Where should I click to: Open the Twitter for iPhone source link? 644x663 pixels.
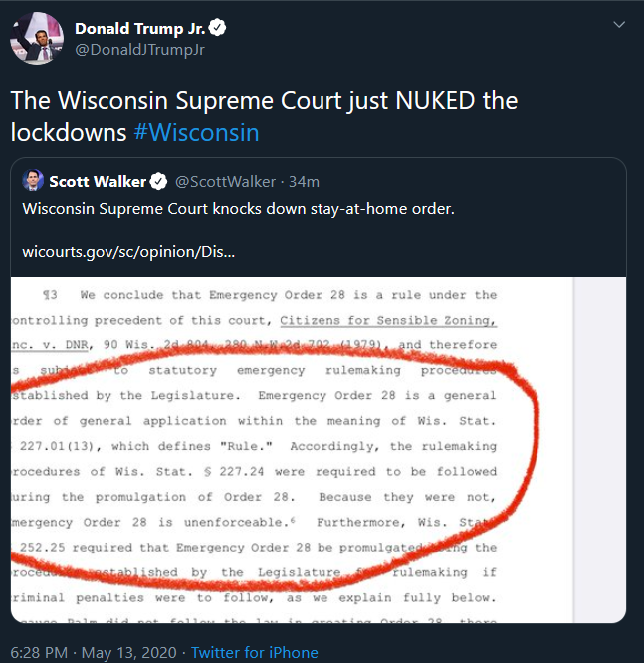tap(255, 652)
